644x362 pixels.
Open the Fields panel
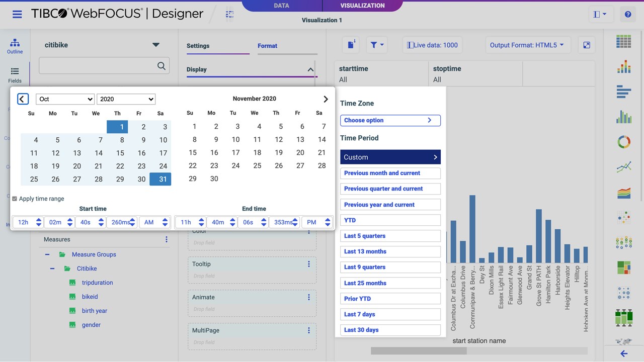(15, 75)
